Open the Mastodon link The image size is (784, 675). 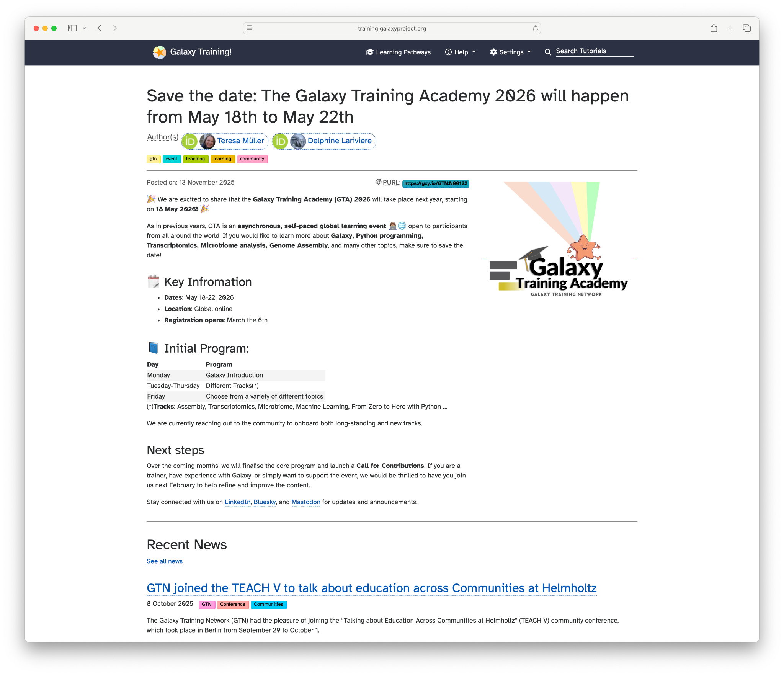tap(305, 502)
